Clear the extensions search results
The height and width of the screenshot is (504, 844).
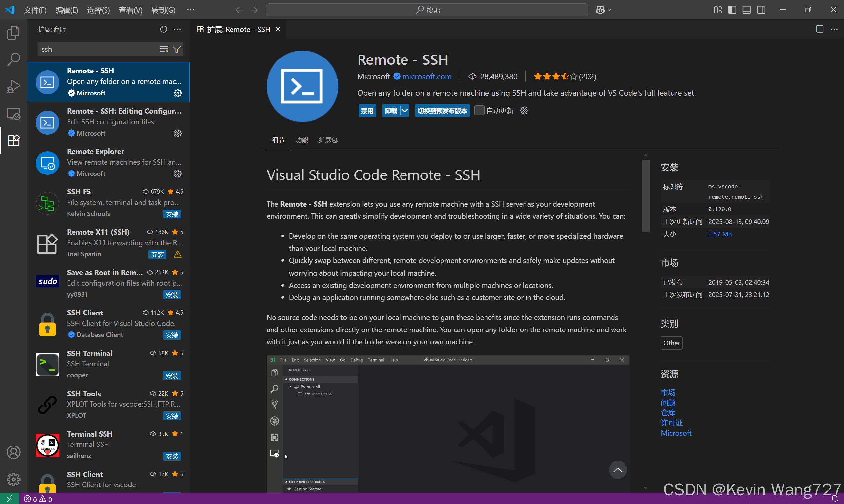[164, 49]
